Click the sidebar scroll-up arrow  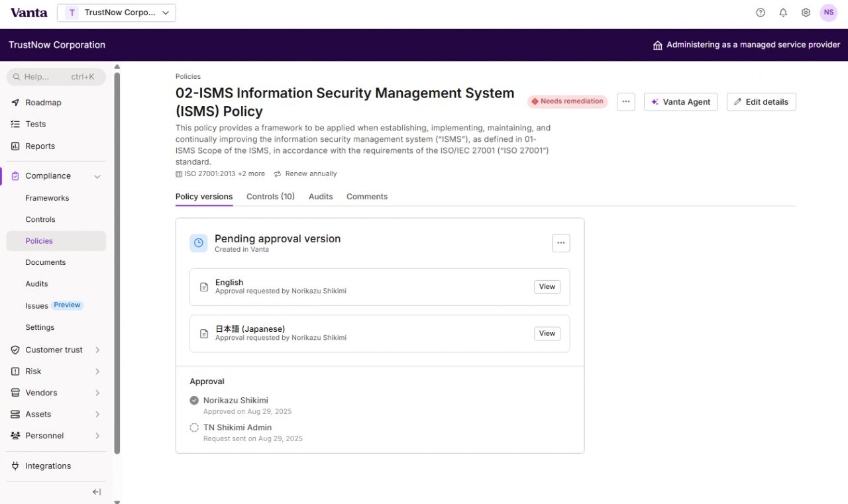[117, 66]
